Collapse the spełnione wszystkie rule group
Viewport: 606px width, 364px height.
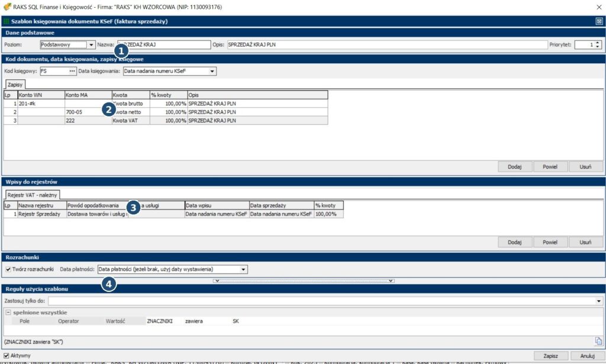pos(8,313)
